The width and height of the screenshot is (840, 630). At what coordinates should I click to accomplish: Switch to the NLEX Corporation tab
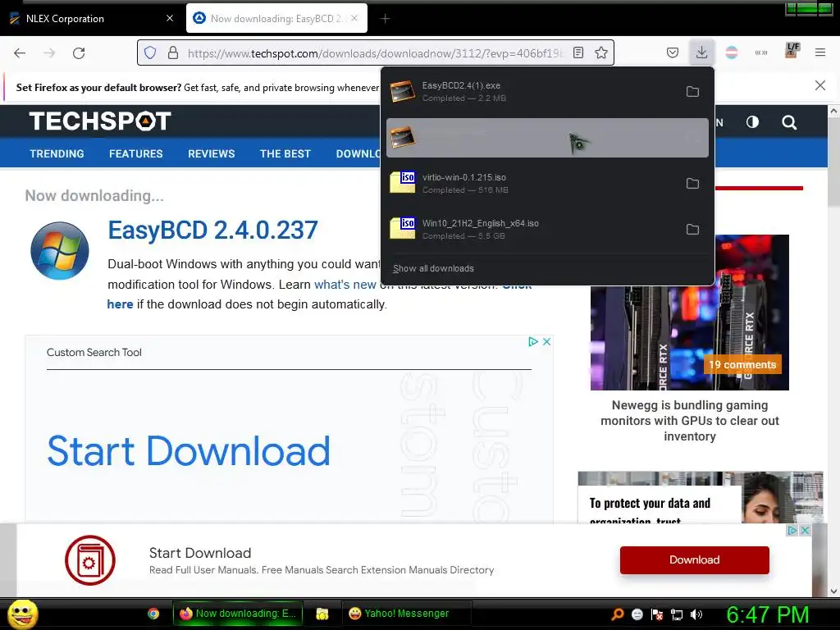click(x=92, y=18)
